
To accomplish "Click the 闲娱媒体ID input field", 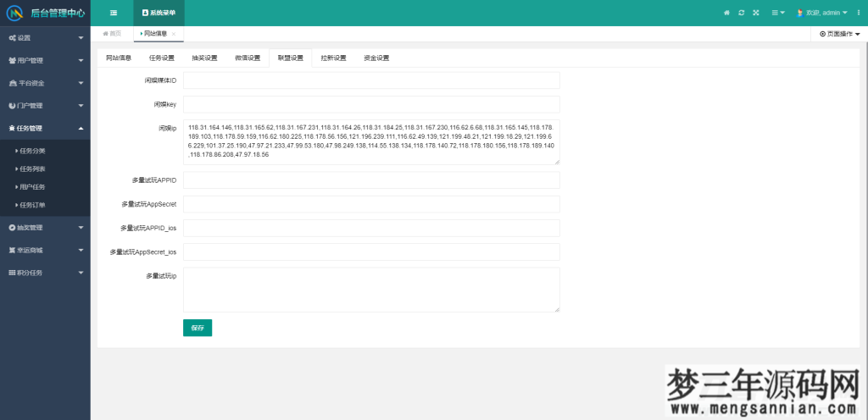I will pyautogui.click(x=371, y=80).
